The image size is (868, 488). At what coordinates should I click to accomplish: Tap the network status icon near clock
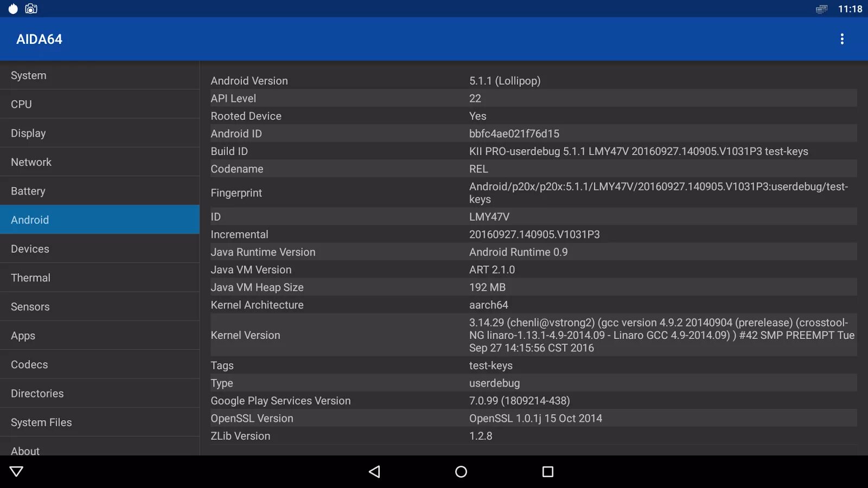click(x=822, y=9)
